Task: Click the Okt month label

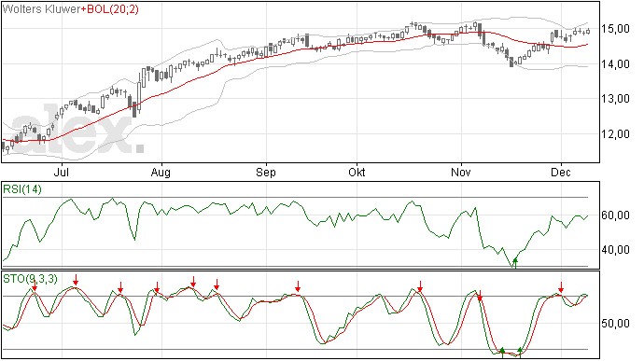Action: point(357,172)
